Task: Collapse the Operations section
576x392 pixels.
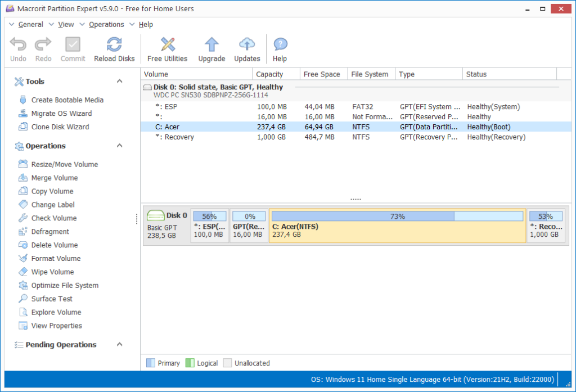Action: [x=118, y=146]
